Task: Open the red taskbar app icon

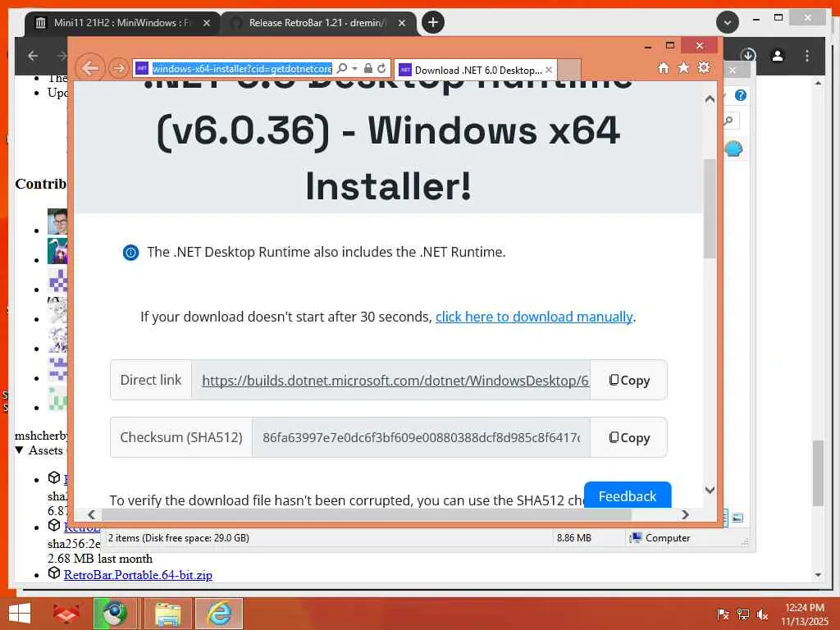Action: pyautogui.click(x=66, y=614)
